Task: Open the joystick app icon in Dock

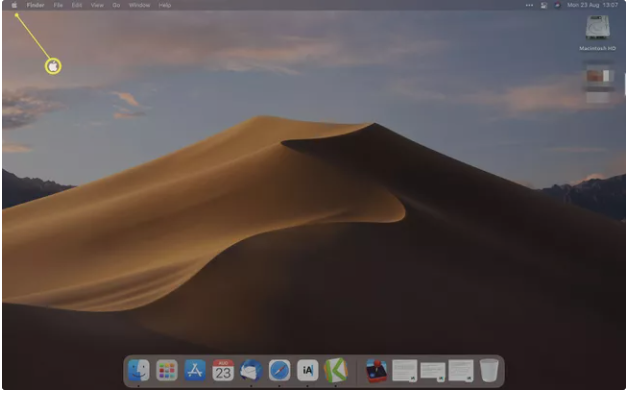Action: [x=377, y=370]
